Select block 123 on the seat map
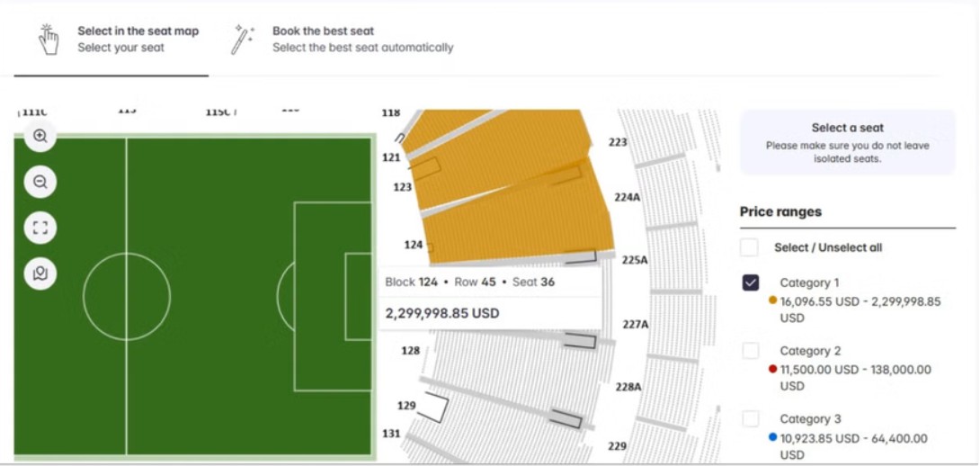 point(403,187)
